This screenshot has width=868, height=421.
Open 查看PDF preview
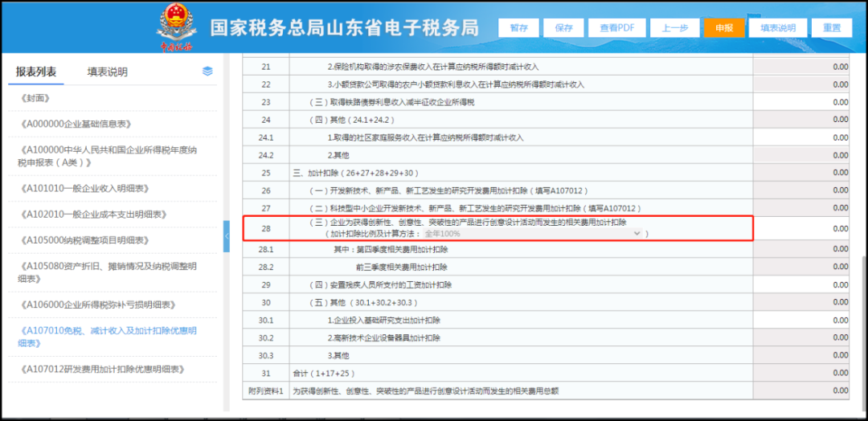(616, 27)
